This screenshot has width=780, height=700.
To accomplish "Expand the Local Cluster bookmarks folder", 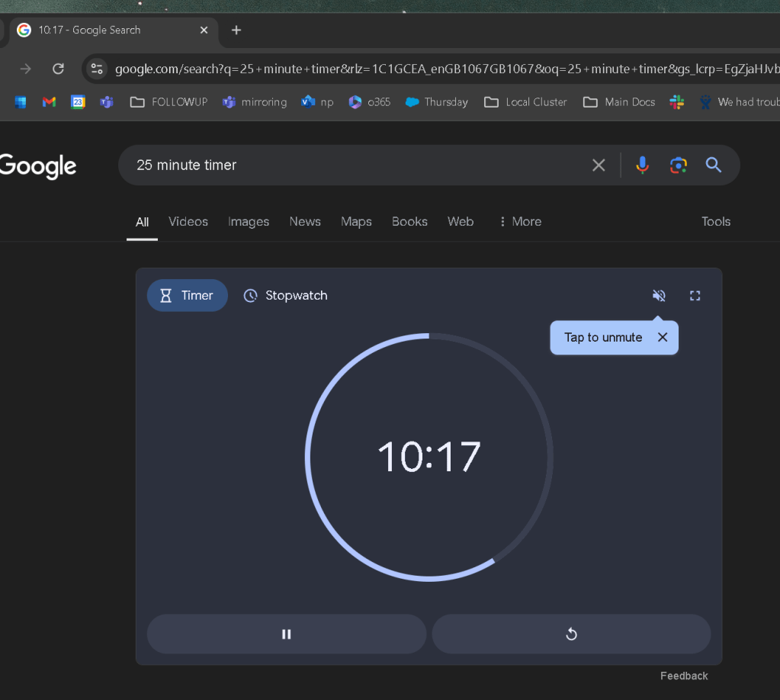I will tap(525, 102).
